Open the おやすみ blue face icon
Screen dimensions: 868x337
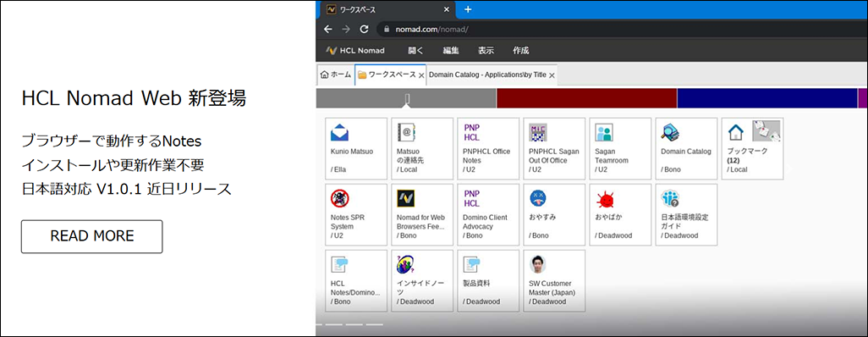tap(537, 198)
